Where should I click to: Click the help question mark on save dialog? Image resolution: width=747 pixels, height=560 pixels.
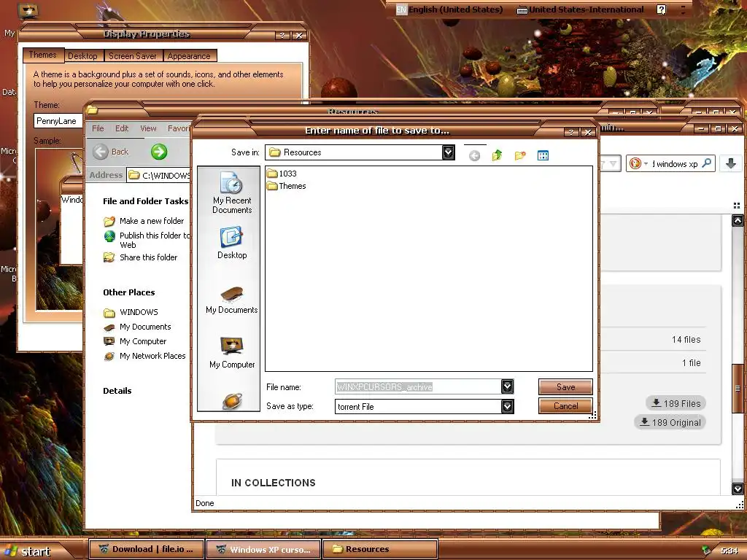coord(570,133)
